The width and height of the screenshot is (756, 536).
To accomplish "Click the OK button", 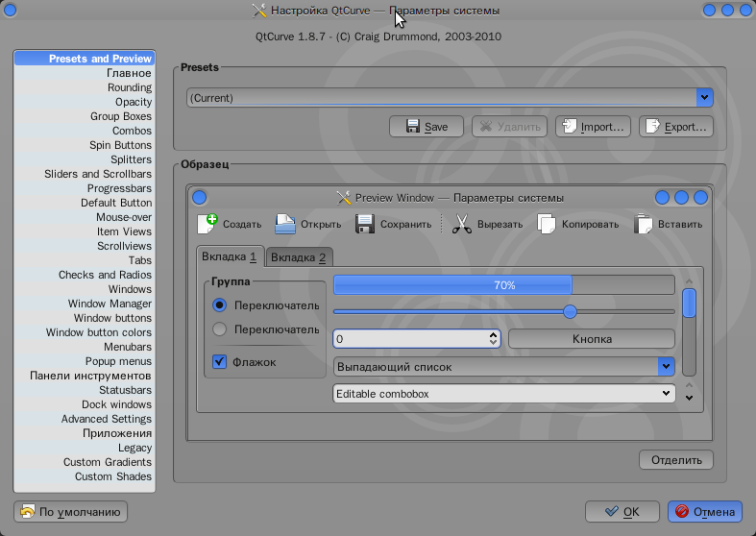I will point(622,511).
